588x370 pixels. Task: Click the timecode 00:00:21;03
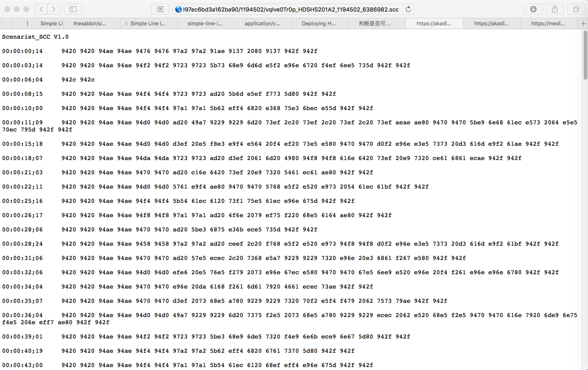(22, 172)
